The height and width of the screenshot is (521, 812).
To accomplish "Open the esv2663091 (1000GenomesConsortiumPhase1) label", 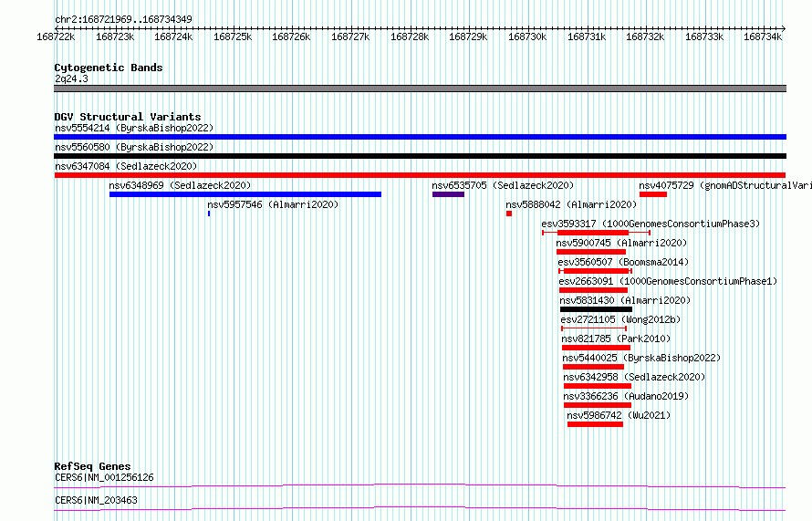I will click(668, 281).
